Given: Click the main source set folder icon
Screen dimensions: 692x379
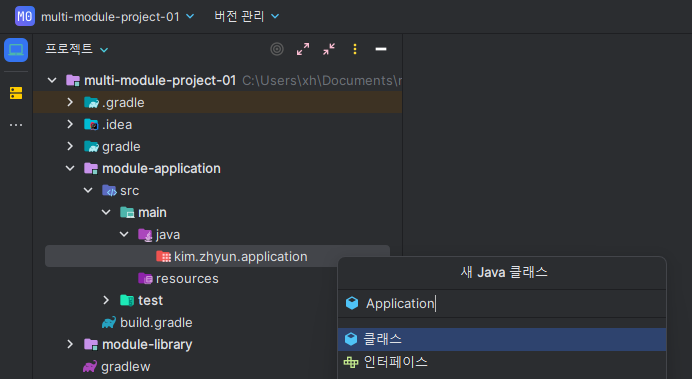Looking at the screenshot, I should tap(127, 213).
